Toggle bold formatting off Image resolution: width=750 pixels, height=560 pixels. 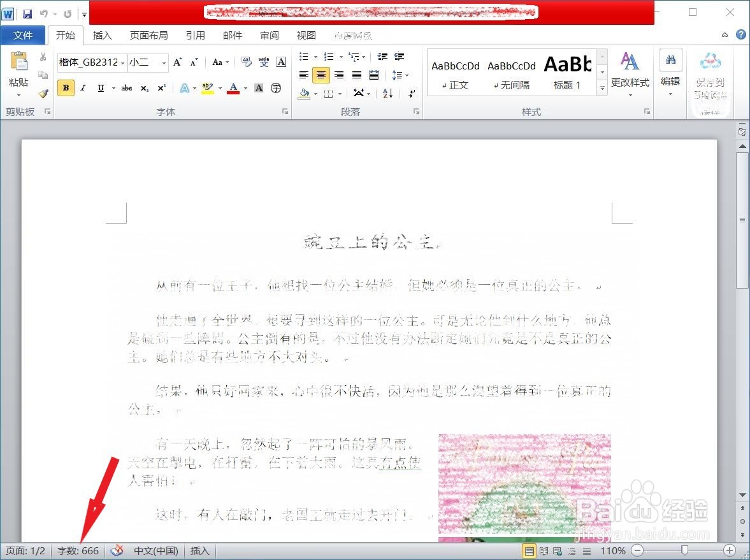[66, 87]
